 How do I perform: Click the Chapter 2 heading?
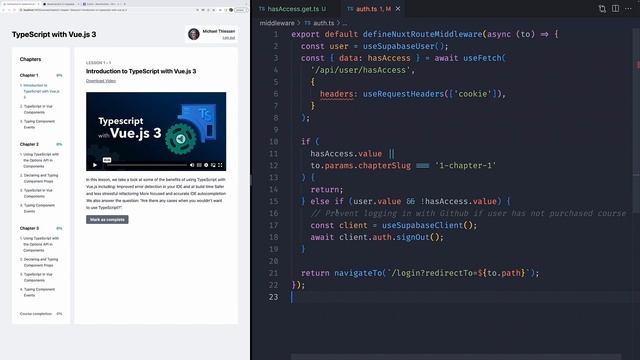click(x=29, y=144)
